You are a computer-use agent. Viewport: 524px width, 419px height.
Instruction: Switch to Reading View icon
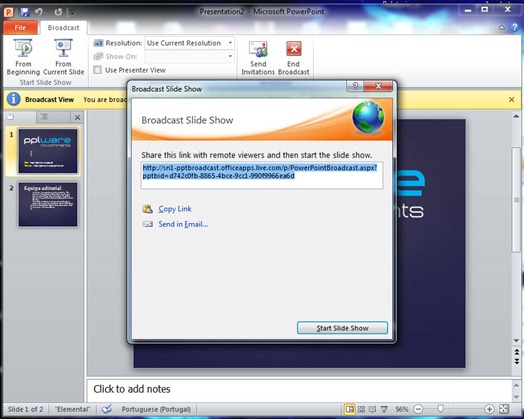coord(372,409)
